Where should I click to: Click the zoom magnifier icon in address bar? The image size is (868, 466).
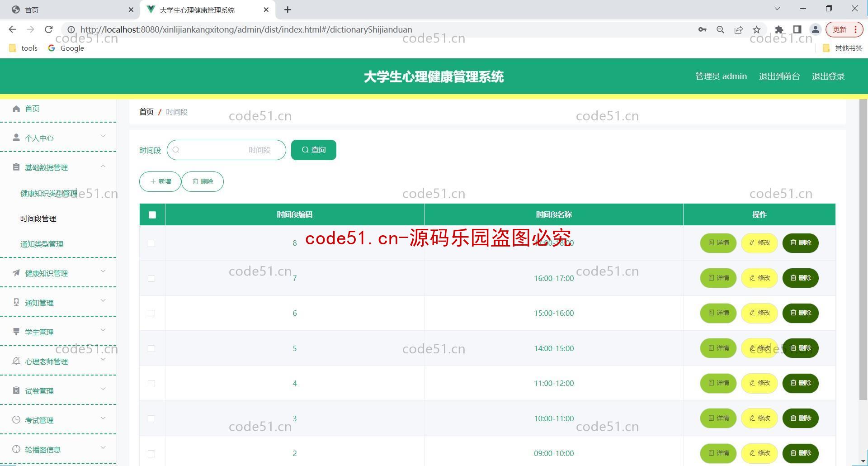721,29
